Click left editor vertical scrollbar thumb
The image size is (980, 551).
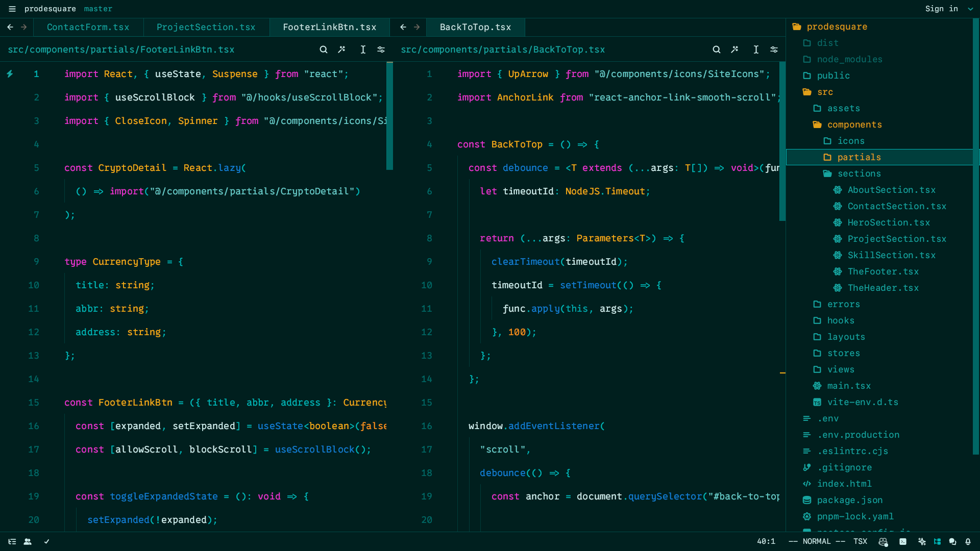pos(389,116)
